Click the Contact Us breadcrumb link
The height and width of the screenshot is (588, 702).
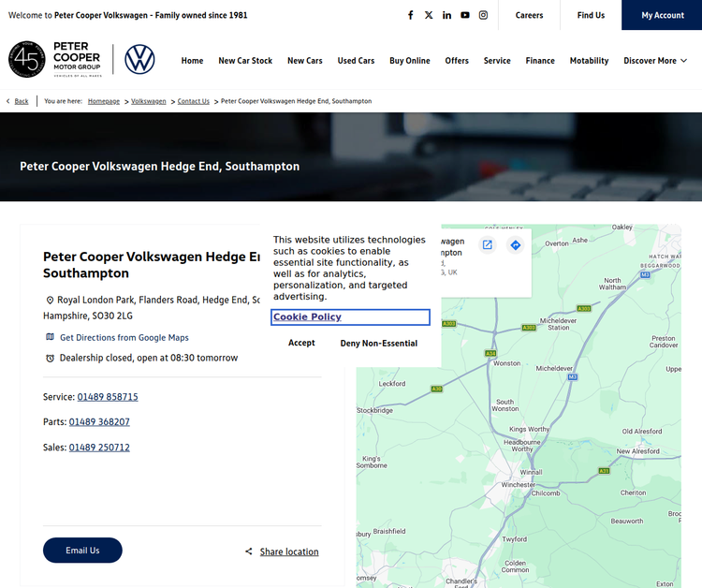pos(194,101)
